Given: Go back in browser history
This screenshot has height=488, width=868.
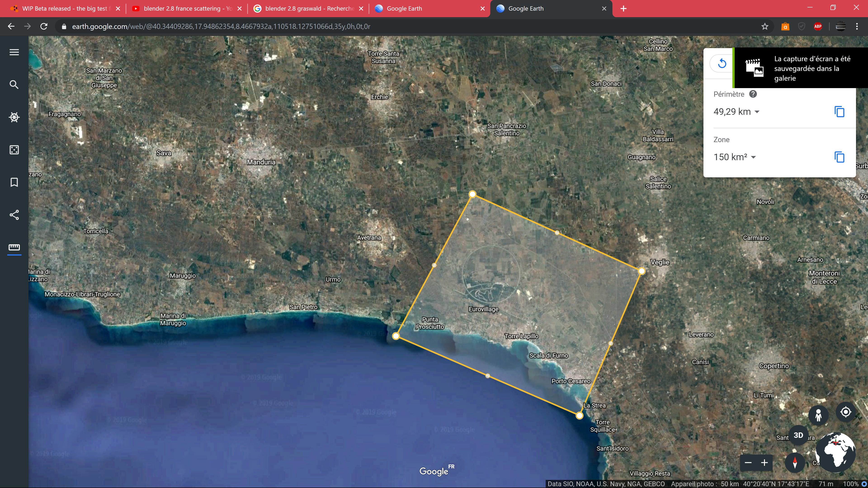Looking at the screenshot, I should tap(11, 26).
